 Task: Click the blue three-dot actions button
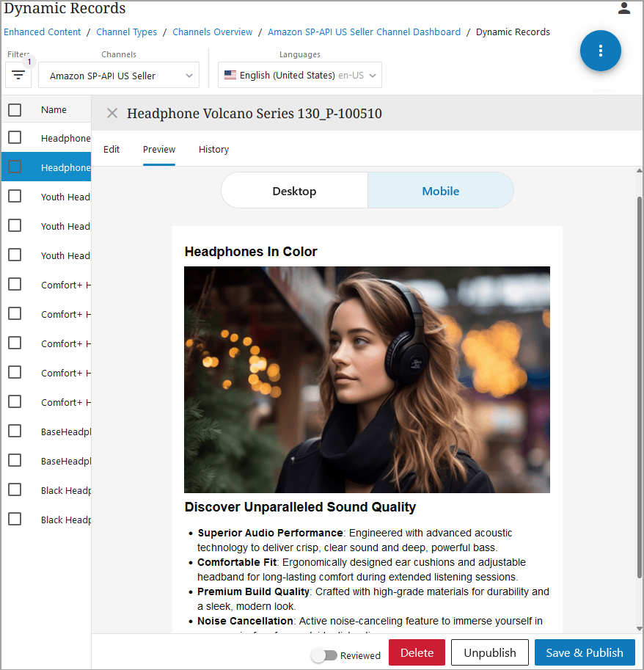(600, 51)
